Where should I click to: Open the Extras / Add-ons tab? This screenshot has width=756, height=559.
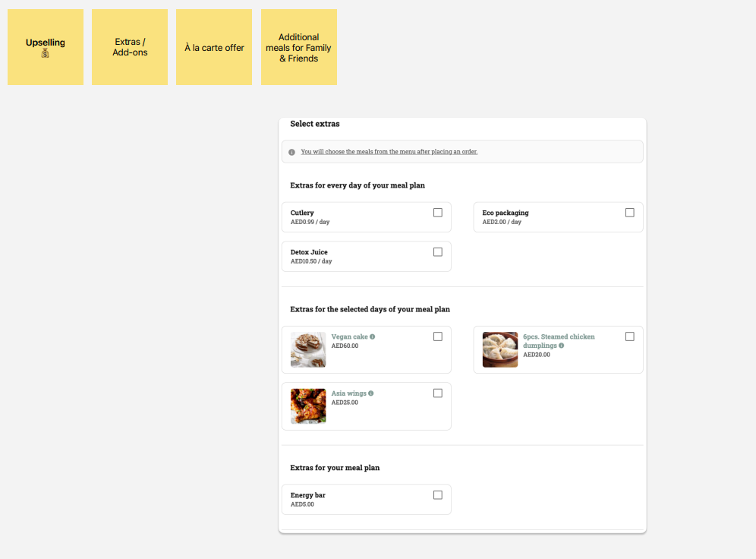coord(129,46)
